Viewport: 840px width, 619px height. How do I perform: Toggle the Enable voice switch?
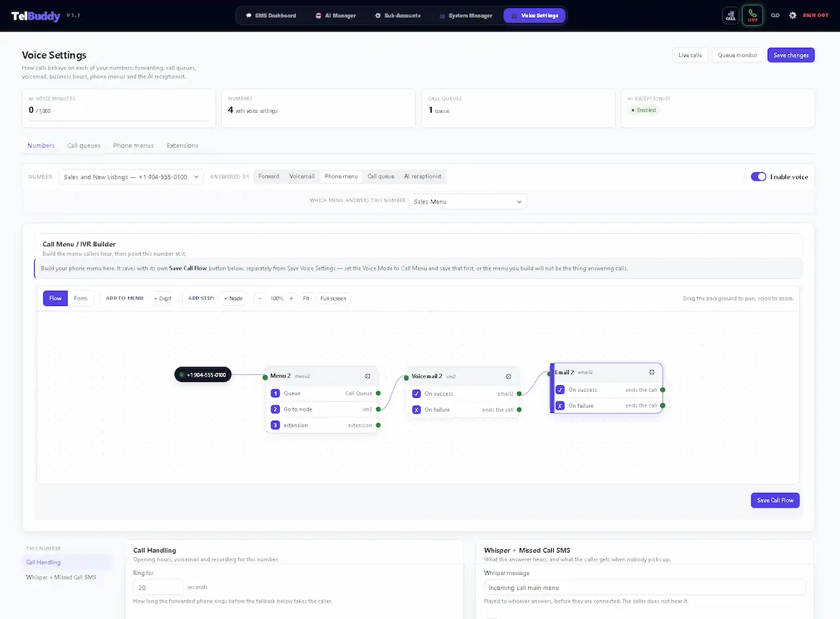(x=759, y=177)
